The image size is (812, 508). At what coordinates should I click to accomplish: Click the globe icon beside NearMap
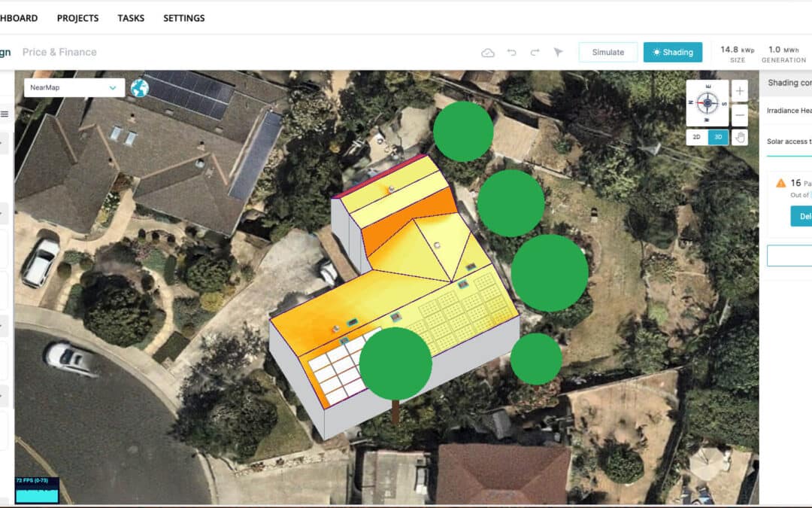[x=141, y=88]
